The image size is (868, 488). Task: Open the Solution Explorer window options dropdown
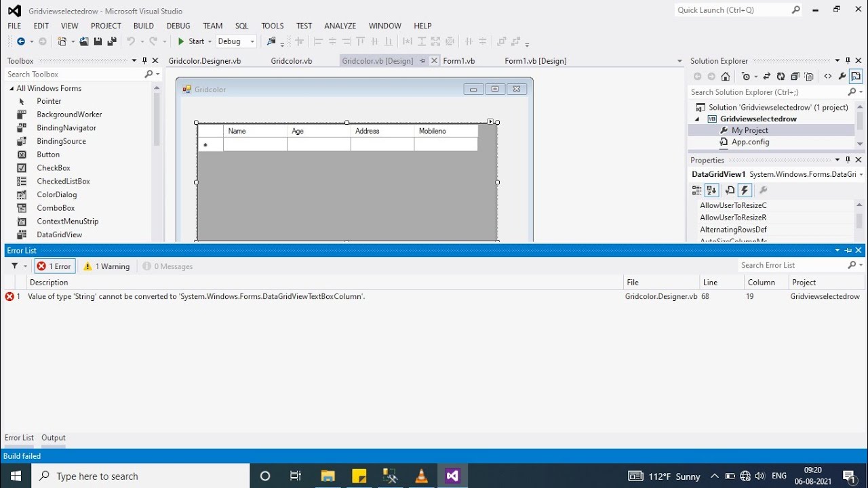coord(837,60)
